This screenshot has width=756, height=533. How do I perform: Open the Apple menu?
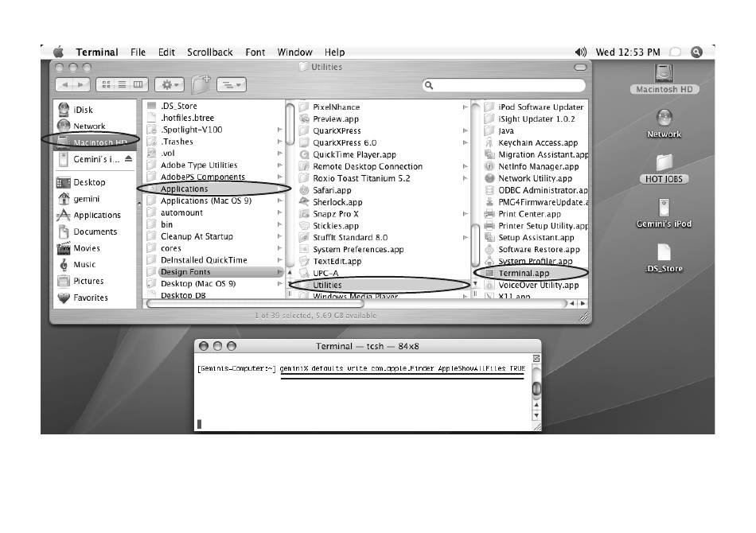pos(58,52)
